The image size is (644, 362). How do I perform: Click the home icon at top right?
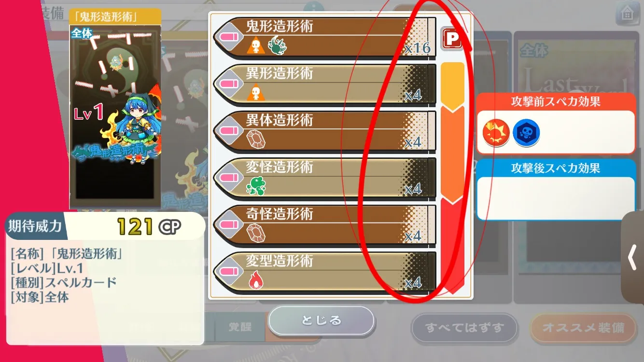627,14
